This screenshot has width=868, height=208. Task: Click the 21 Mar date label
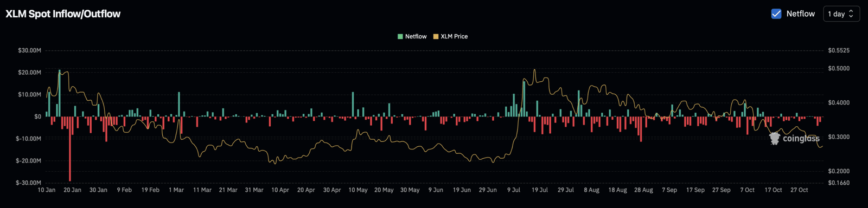click(228, 190)
